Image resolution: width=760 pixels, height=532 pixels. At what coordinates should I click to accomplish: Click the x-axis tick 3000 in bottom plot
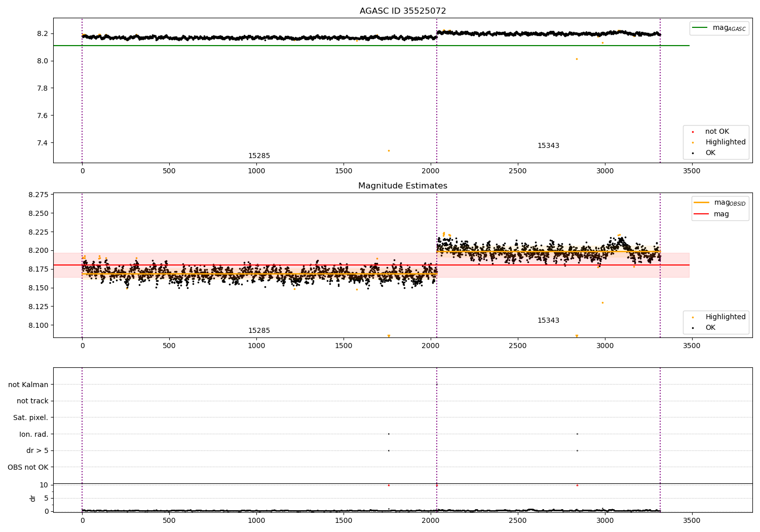pyautogui.click(x=605, y=520)
